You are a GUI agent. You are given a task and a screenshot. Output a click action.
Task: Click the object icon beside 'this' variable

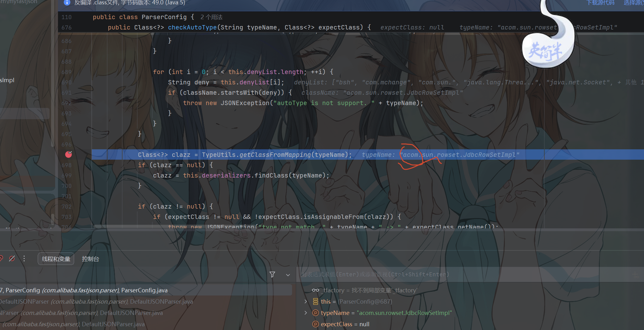coord(316,301)
